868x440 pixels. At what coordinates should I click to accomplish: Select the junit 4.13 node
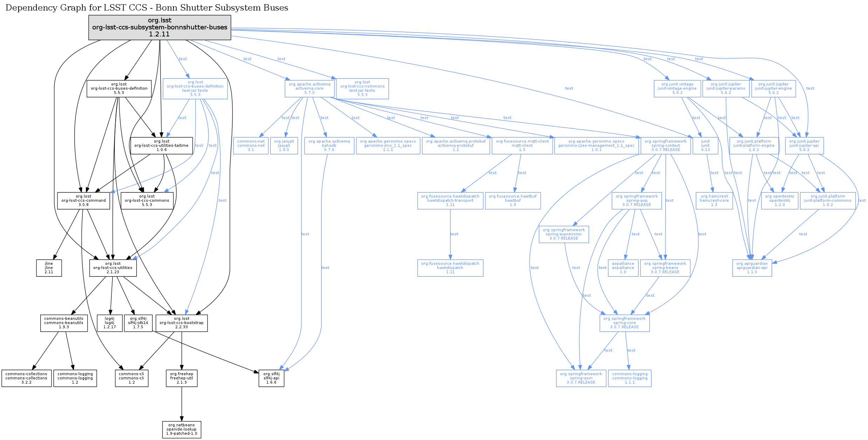click(705, 146)
